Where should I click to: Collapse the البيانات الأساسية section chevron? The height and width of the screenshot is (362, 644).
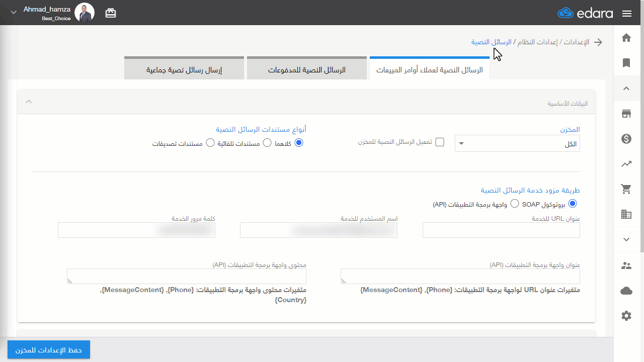pos(29,102)
